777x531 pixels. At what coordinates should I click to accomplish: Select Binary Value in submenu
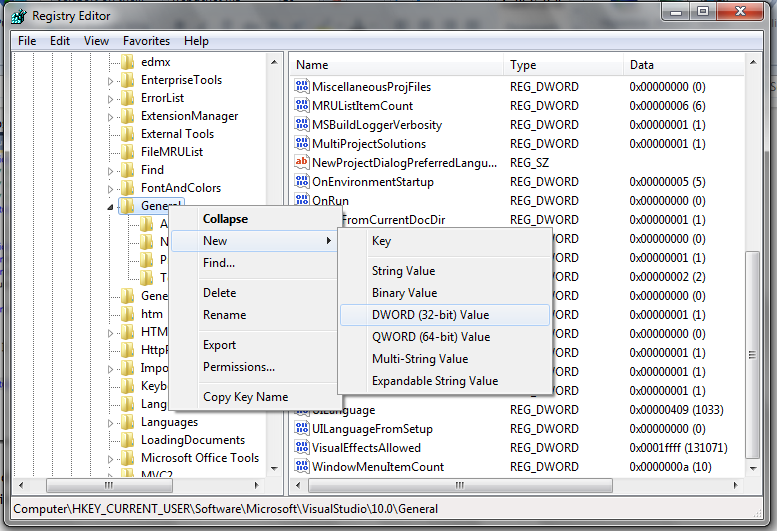tap(445, 293)
